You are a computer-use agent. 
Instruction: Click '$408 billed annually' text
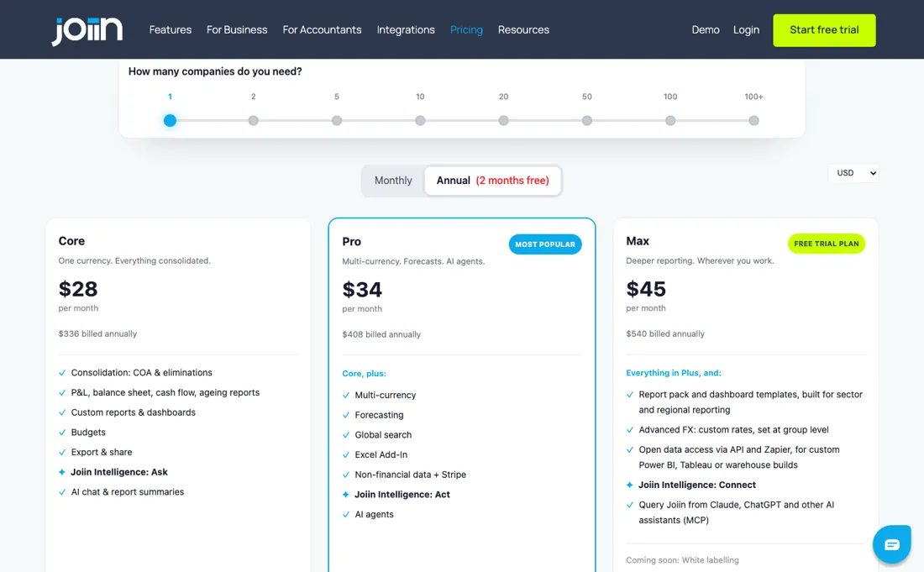tap(381, 334)
